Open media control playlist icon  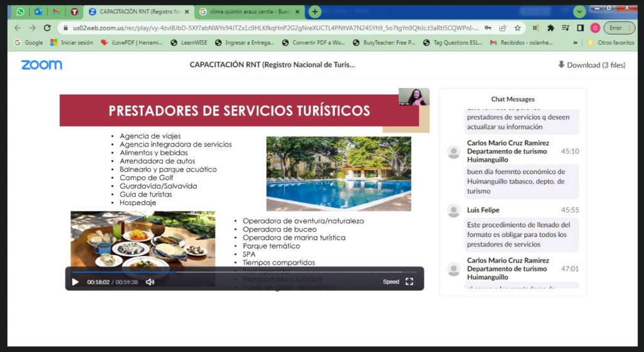coord(565,28)
